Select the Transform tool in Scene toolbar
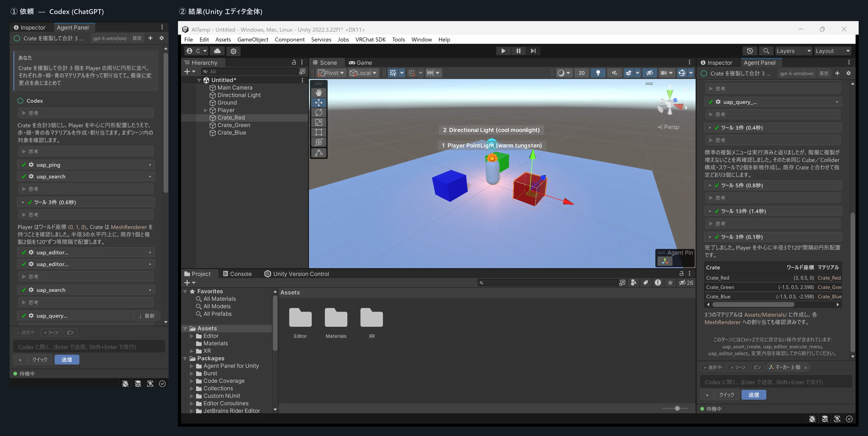Viewport: 868px width, 436px height. tap(319, 142)
